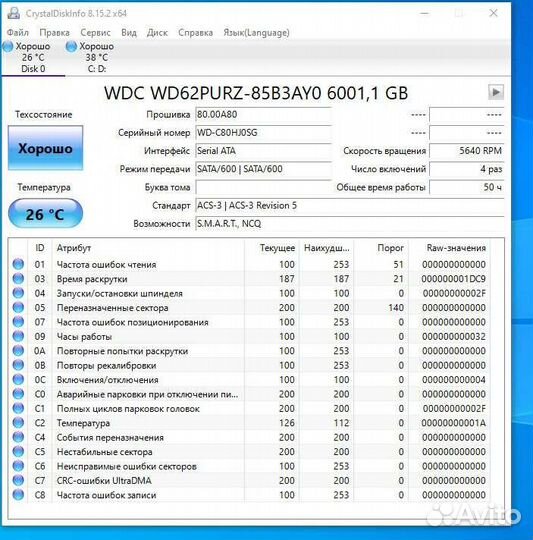
Task: Click the empty Буква тома field
Action: point(263,187)
